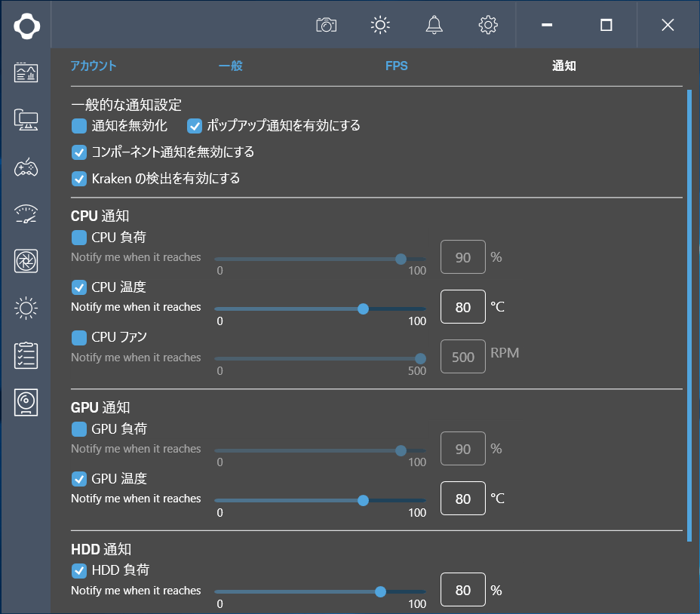Open the speaker audio sidebar icon
Screen dimensions: 700x614
[x=26, y=402]
